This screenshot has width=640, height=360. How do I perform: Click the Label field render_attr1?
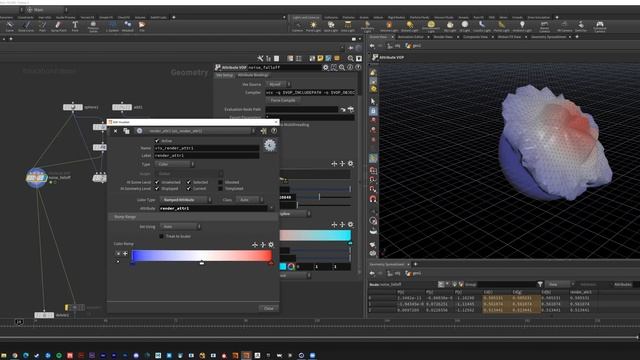coord(207,156)
